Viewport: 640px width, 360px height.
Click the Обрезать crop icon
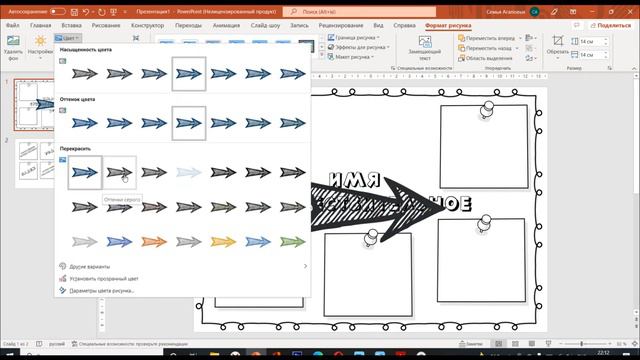tap(558, 41)
